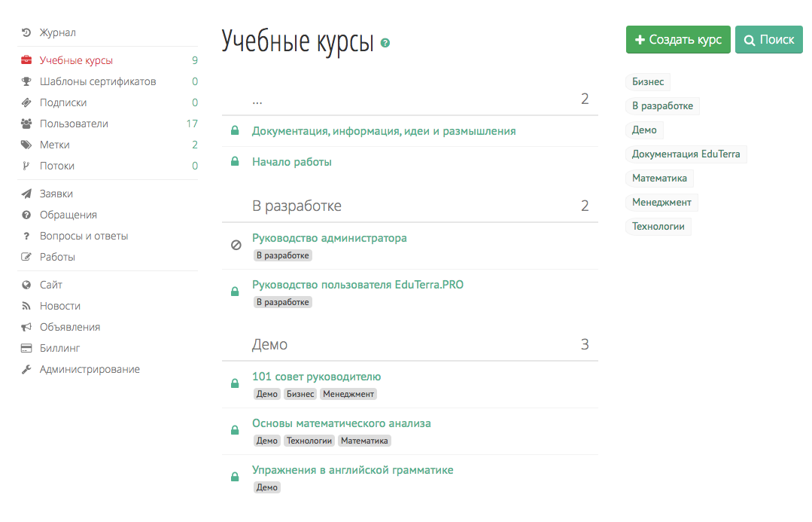Click the Сайт globe icon
Screen dimensions: 812x522
pyautogui.click(x=25, y=285)
